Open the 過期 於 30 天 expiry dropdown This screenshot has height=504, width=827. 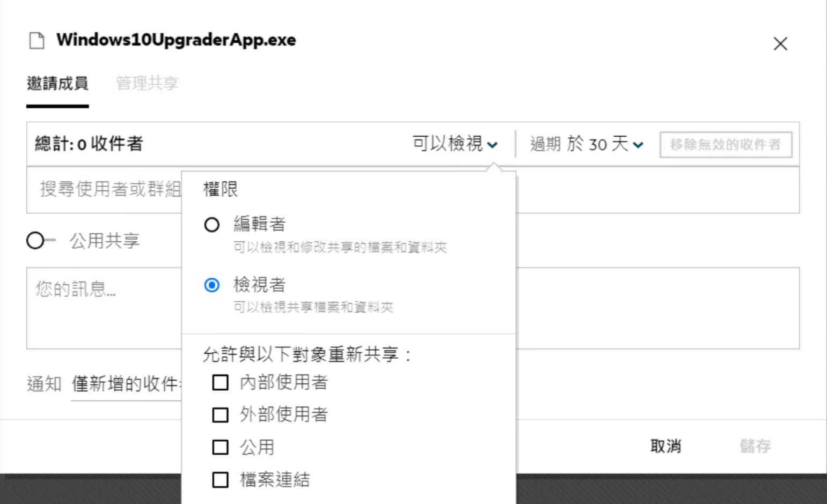pos(587,144)
